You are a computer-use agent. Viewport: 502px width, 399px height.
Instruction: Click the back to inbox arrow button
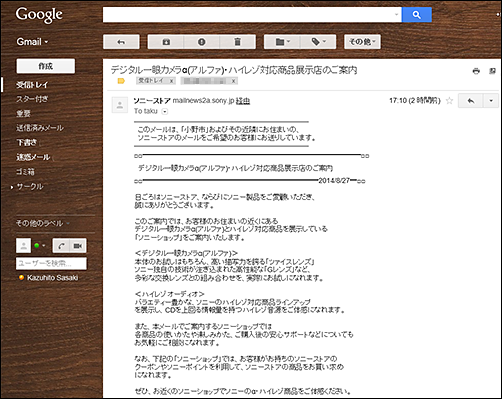121,42
